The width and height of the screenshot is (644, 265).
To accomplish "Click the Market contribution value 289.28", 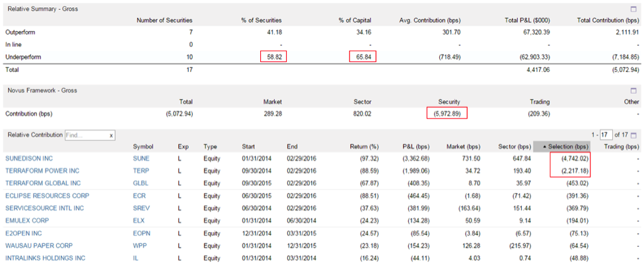I will click(273, 114).
